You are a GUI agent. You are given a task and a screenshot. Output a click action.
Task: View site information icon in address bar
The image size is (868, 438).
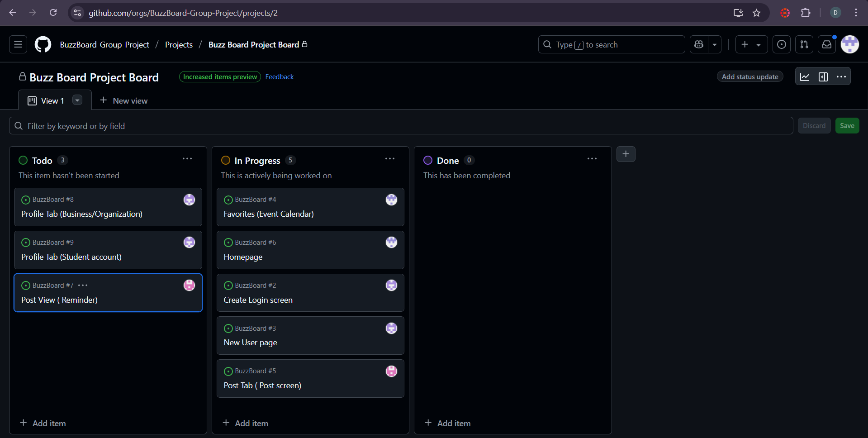tap(78, 13)
